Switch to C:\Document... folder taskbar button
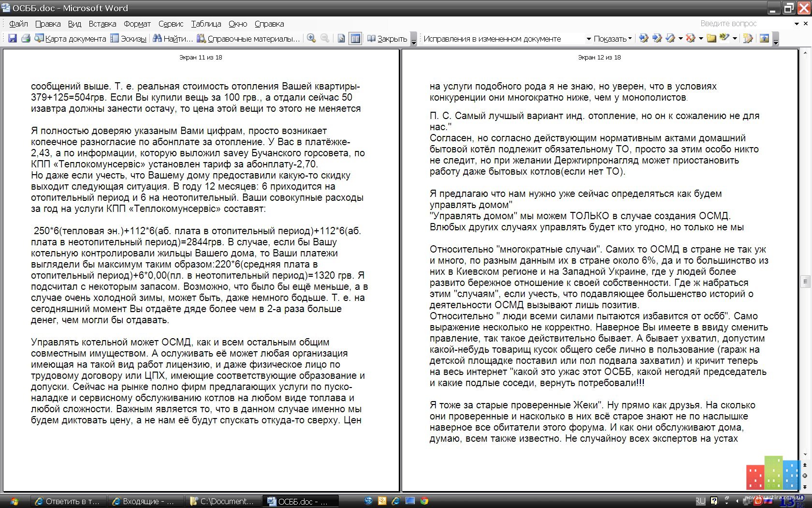The image size is (812, 508). pyautogui.click(x=223, y=501)
